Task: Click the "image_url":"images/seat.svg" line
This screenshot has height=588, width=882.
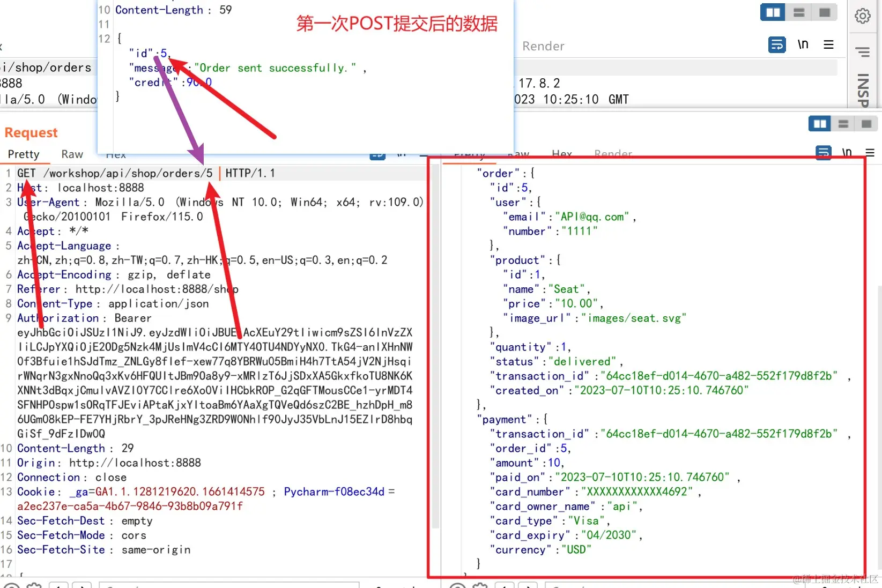Action: pos(595,318)
